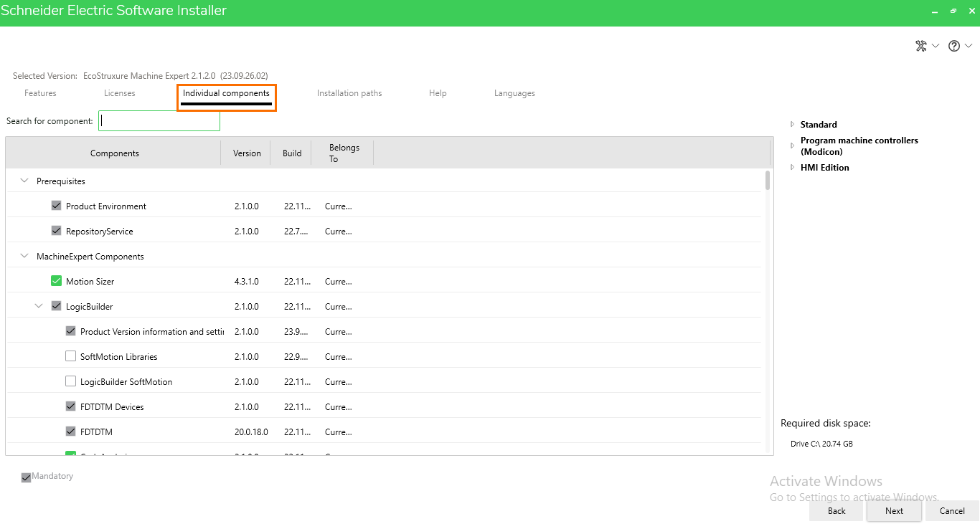Expand the Standard feature node

[792, 125]
